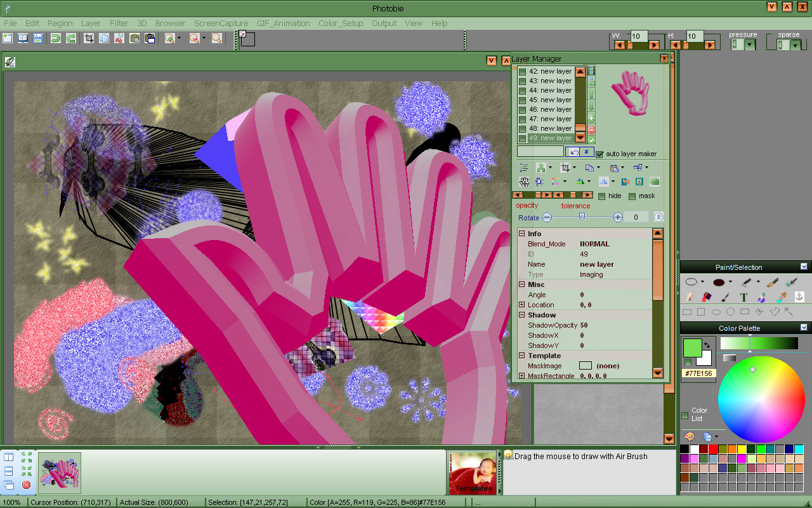Toggle visibility checkbox for 46: new layer
Image resolution: width=812 pixels, height=508 pixels.
tap(522, 110)
